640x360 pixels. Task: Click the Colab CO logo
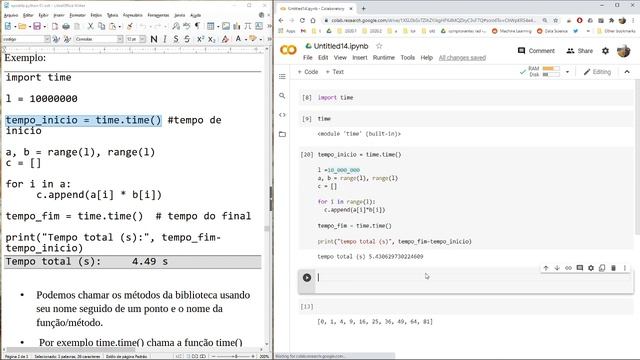coord(288,50)
